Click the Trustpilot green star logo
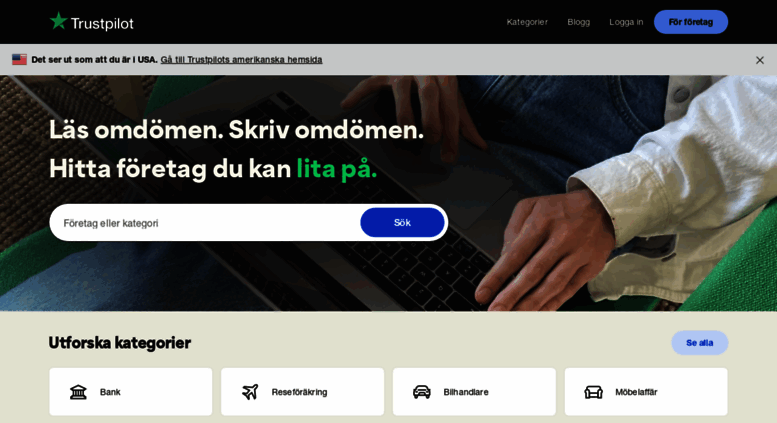777x423 pixels. tap(58, 21)
